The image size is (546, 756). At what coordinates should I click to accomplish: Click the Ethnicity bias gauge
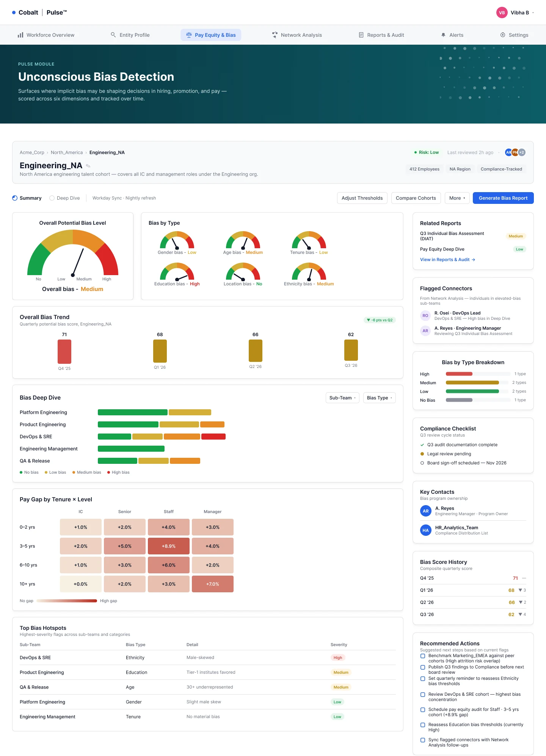click(x=309, y=271)
